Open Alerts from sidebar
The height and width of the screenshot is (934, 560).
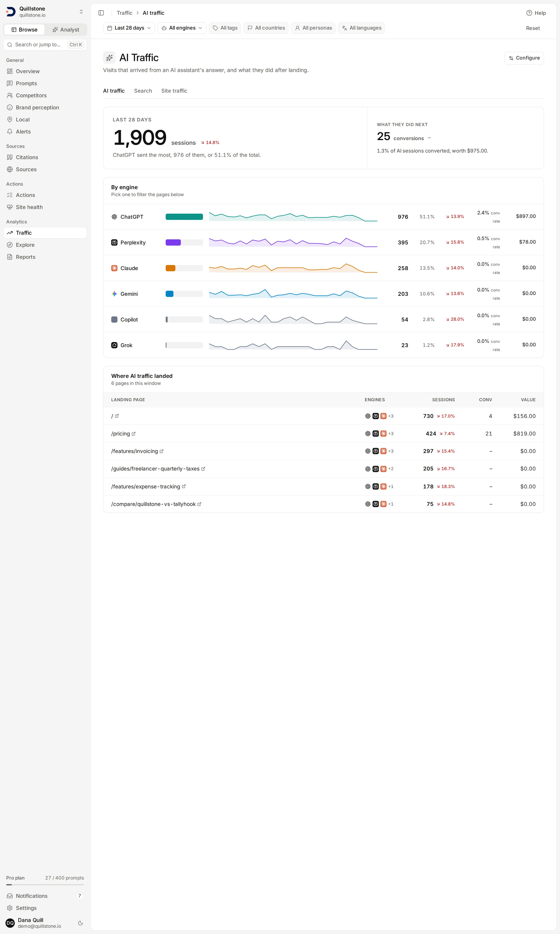pos(45,132)
